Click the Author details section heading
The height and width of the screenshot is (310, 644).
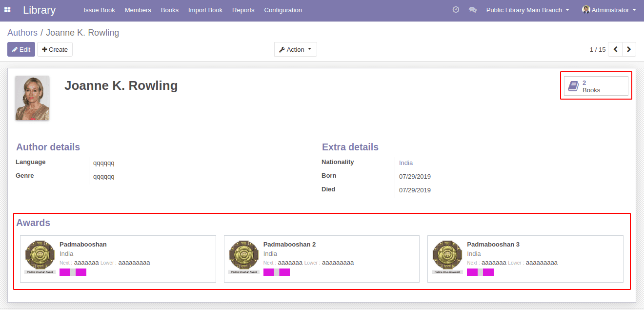point(48,147)
